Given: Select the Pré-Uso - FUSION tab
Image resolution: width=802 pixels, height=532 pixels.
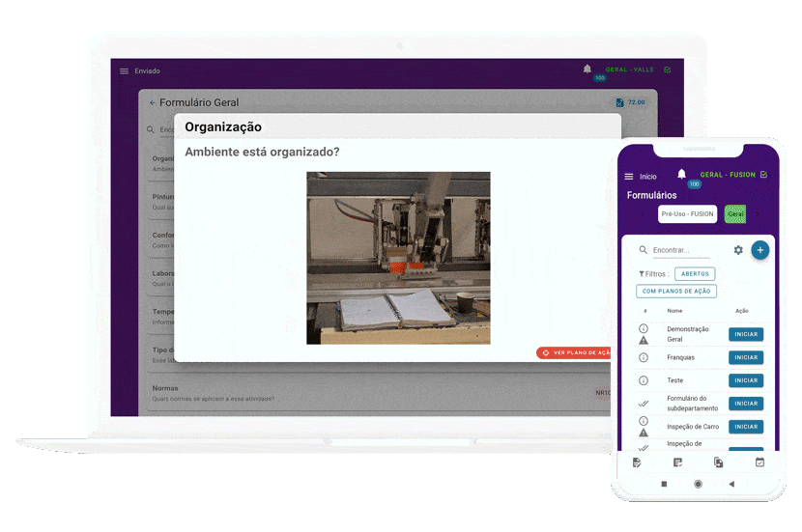Looking at the screenshot, I should tap(687, 214).
